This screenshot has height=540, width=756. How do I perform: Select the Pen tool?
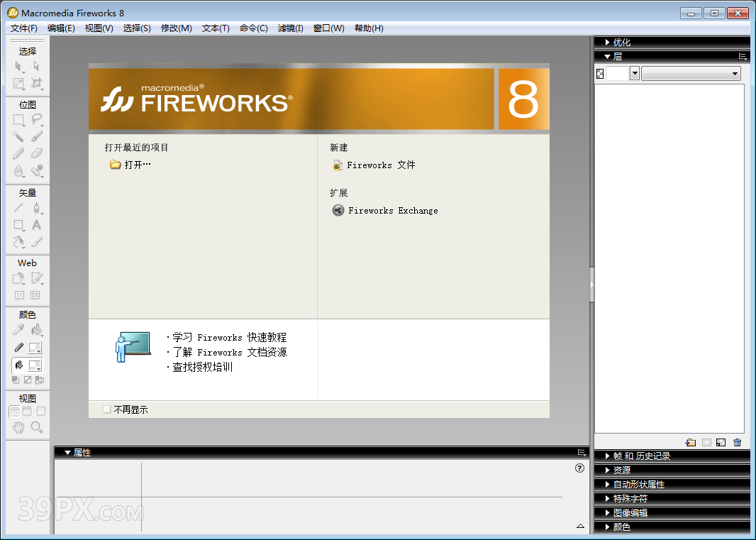36,207
